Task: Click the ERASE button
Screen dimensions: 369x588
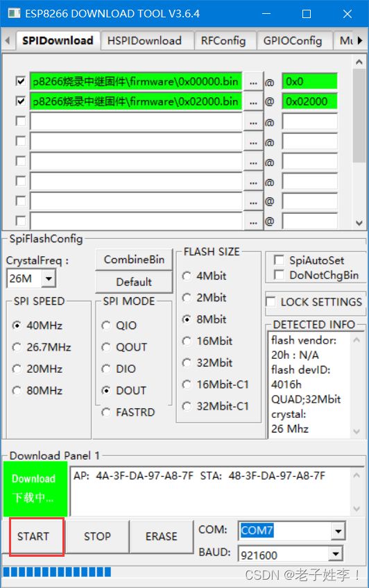Action: coord(162,536)
